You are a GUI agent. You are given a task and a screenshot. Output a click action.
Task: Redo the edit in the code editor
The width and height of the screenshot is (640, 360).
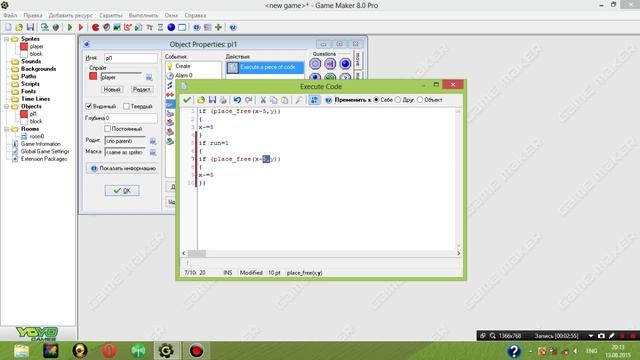click(x=249, y=100)
